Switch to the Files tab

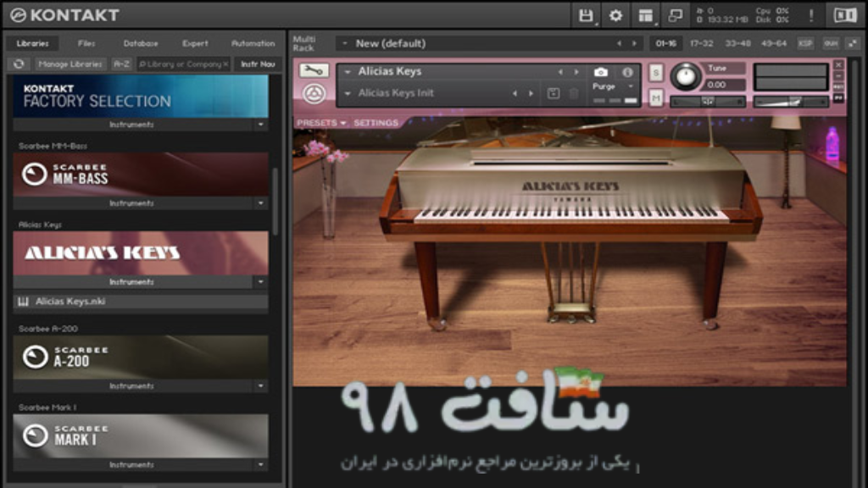(x=86, y=43)
